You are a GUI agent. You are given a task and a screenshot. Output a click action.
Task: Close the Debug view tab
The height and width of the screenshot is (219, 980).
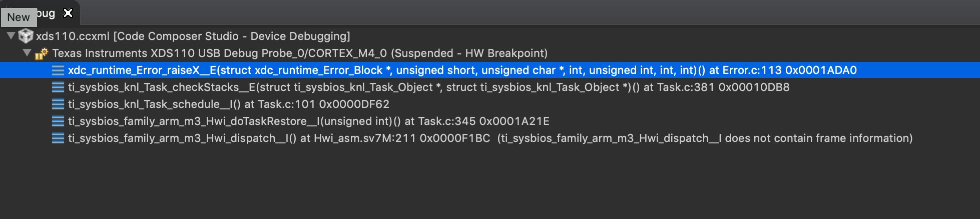(68, 13)
